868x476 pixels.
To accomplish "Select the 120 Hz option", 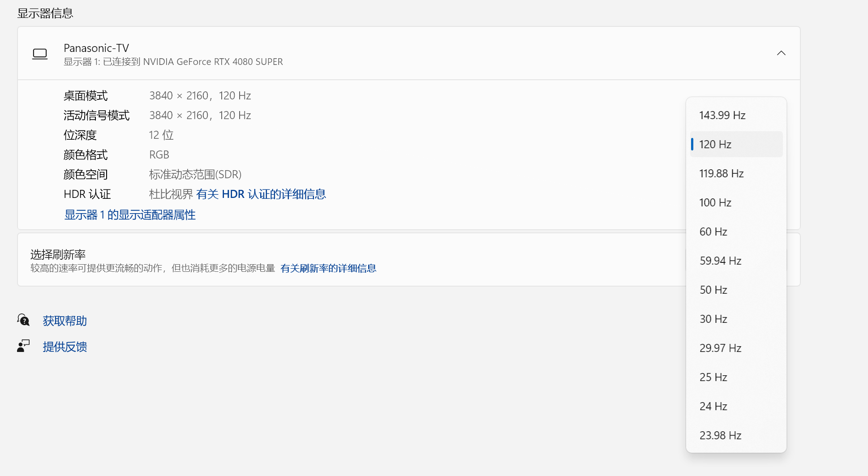I will pos(715,144).
